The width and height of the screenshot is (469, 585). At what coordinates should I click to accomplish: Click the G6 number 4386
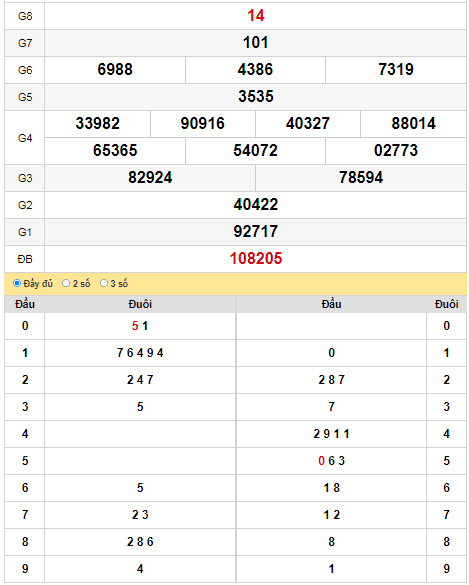tap(255, 69)
